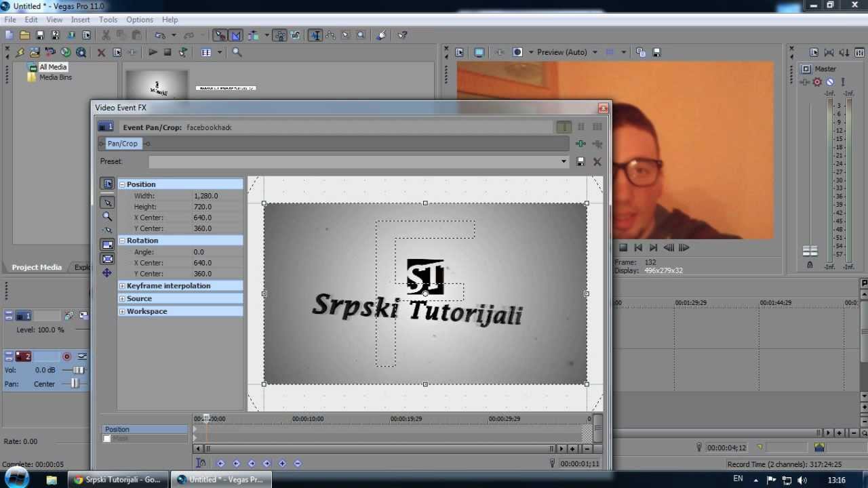Create a new project with the New icon
The width and height of the screenshot is (868, 488).
click(9, 35)
